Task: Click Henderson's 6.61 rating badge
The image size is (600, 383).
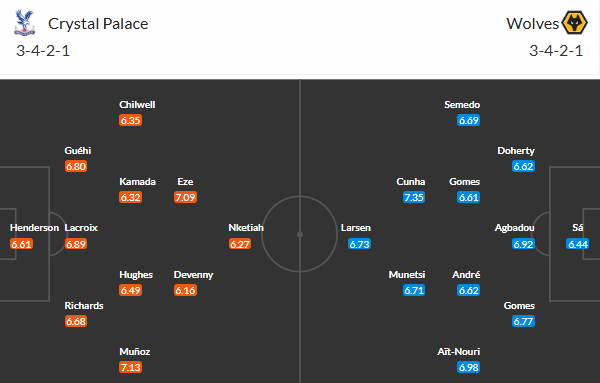Action: coord(21,244)
